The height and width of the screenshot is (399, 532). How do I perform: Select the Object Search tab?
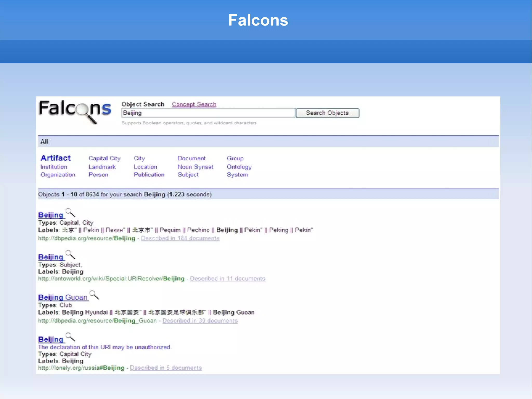[143, 104]
